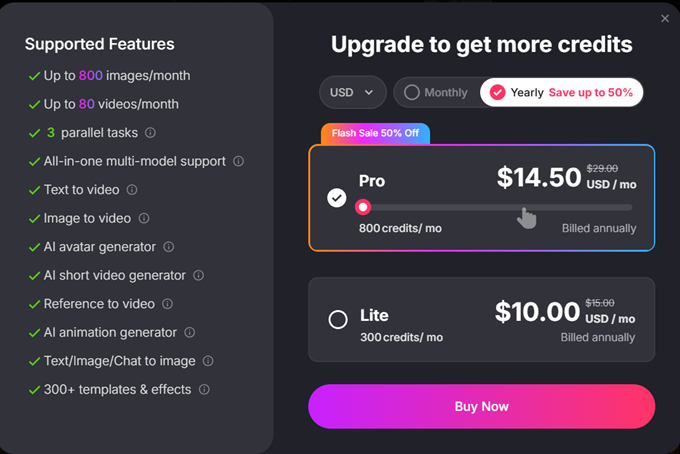Select Monthly billing option
The height and width of the screenshot is (454, 680).
click(x=435, y=93)
